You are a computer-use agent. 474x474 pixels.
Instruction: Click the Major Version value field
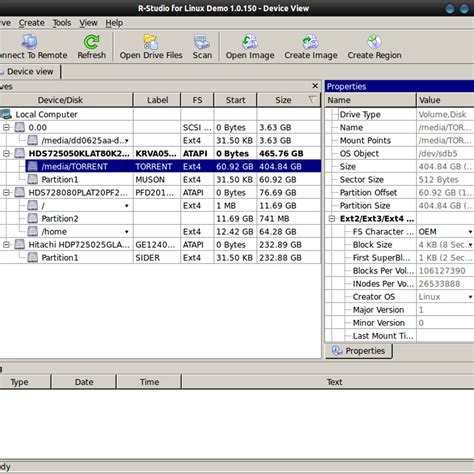point(445,309)
